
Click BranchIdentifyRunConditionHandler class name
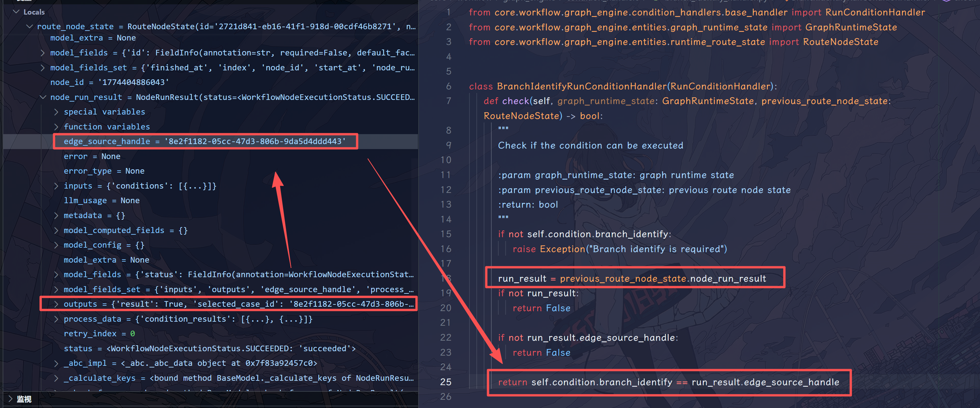(x=581, y=86)
